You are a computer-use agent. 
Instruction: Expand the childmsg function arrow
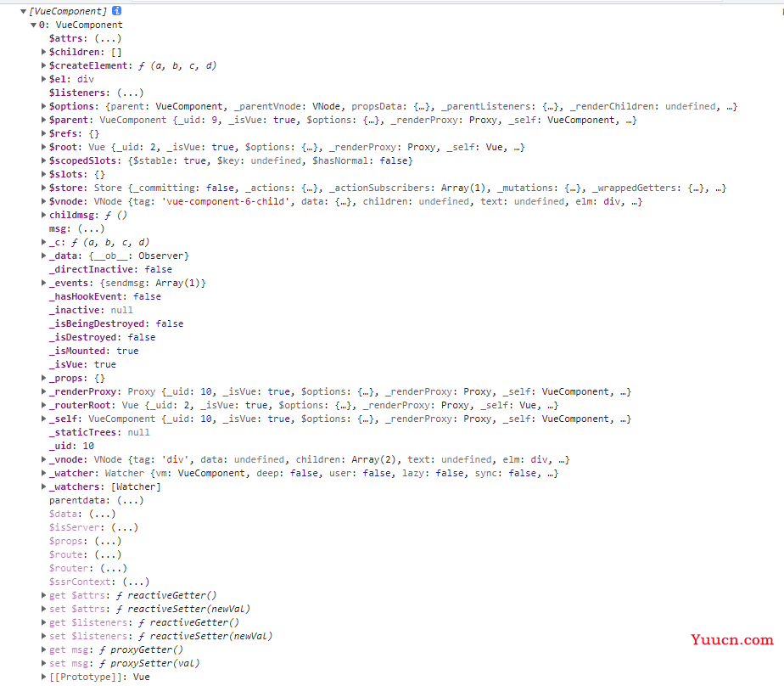click(43, 215)
